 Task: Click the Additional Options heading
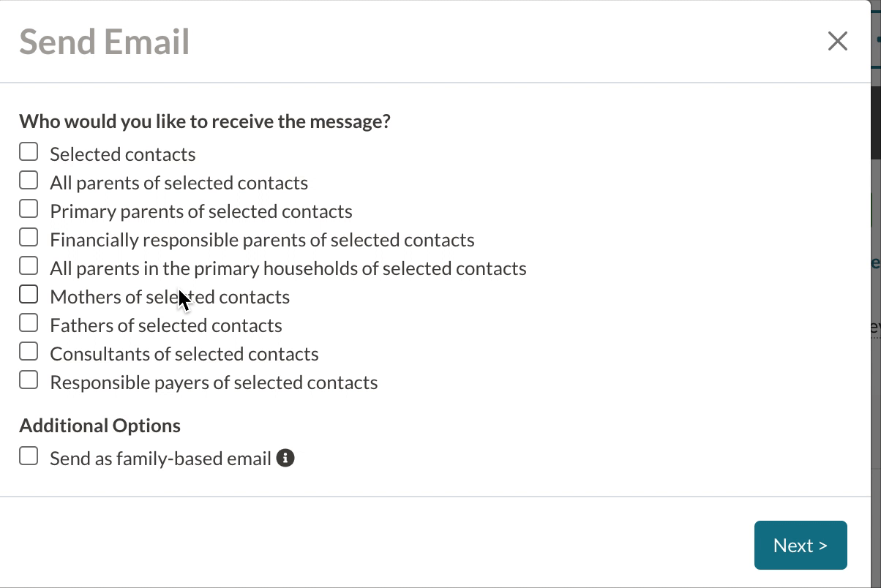(100, 426)
